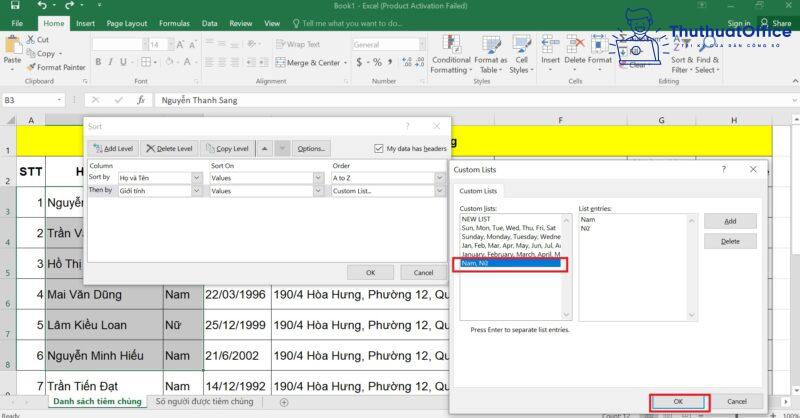This screenshot has height=418, width=800.
Task: Switch to the Insert ribbon tab
Action: click(85, 23)
